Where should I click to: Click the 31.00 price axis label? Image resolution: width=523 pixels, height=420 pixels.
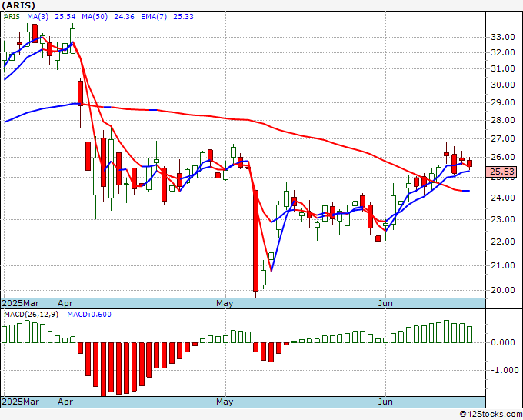[x=503, y=68]
